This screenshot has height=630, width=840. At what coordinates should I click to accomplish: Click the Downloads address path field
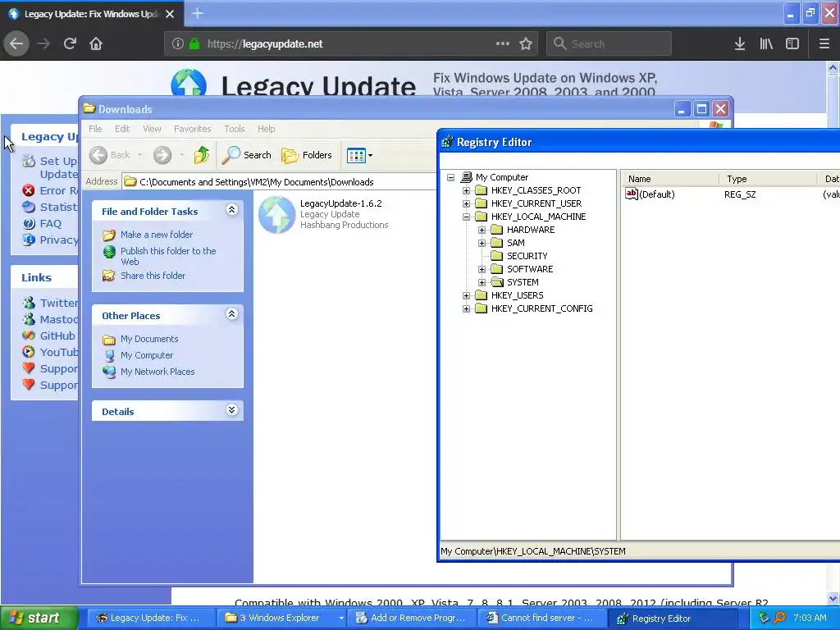(x=280, y=182)
